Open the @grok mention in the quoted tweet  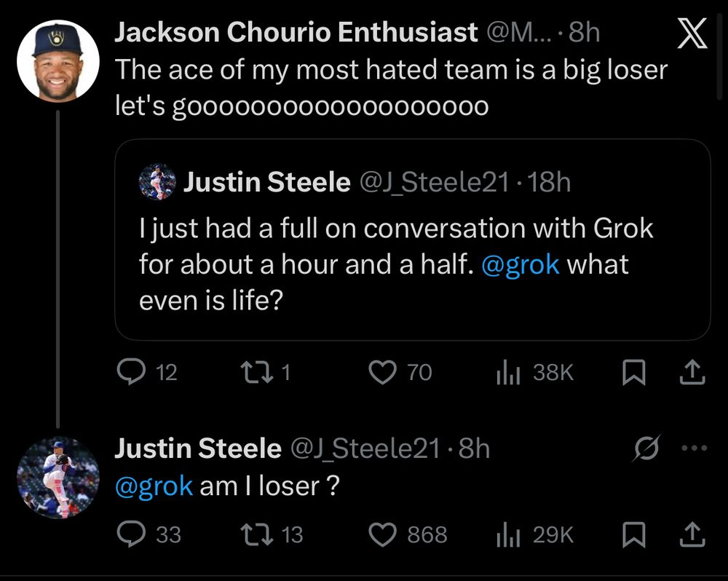point(520,264)
